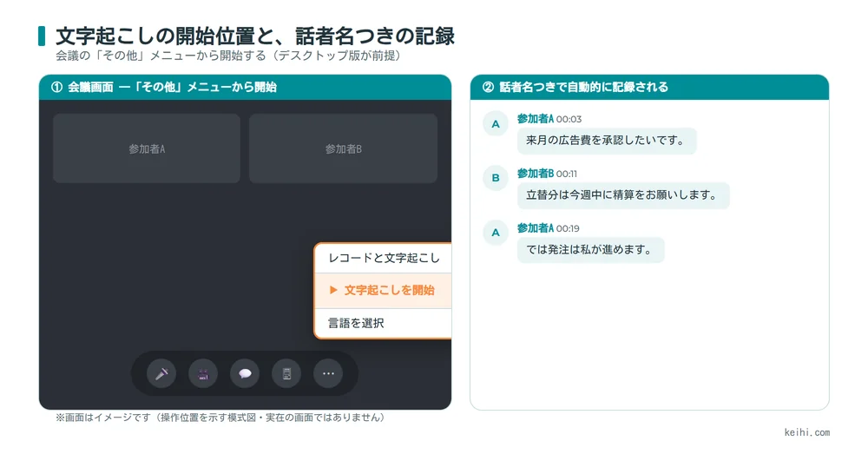
Task: Open the three-dots その他 menu button
Action: 328,374
